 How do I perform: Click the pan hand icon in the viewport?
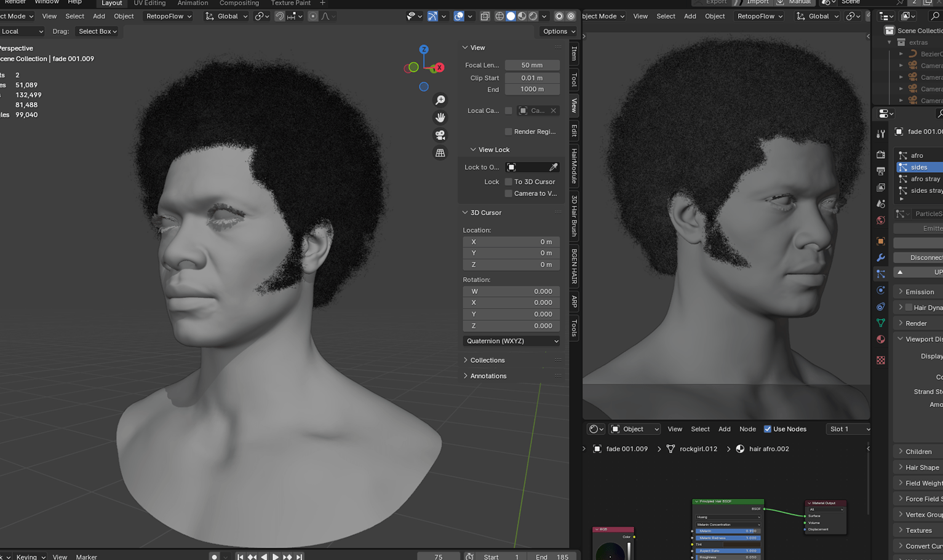tap(440, 117)
